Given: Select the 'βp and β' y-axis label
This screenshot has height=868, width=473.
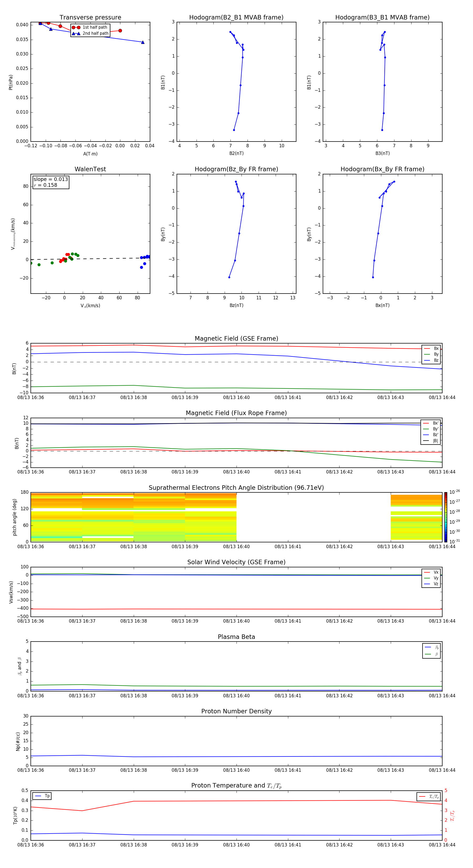Looking at the screenshot, I should click(19, 667).
